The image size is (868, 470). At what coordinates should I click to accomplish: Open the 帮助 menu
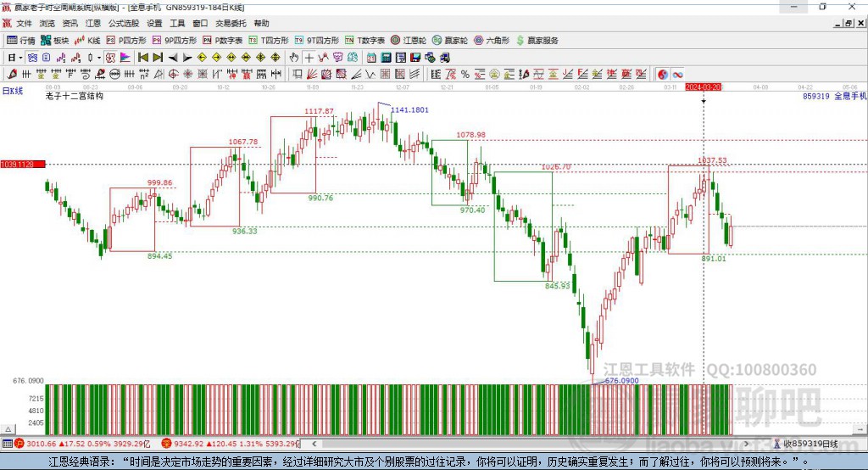tap(261, 23)
